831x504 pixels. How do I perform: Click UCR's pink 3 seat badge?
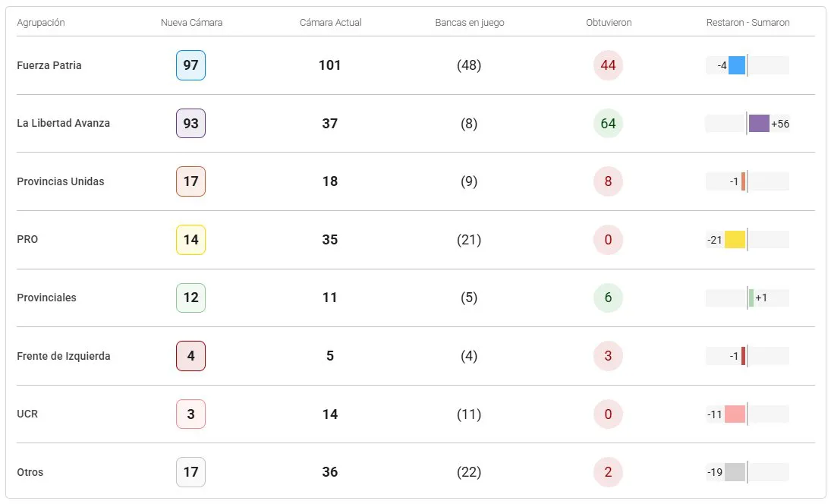tap(190, 414)
